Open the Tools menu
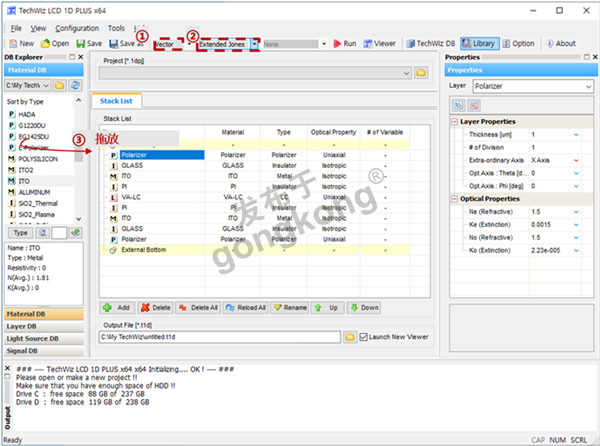The height and width of the screenshot is (446, 600). coord(116,28)
